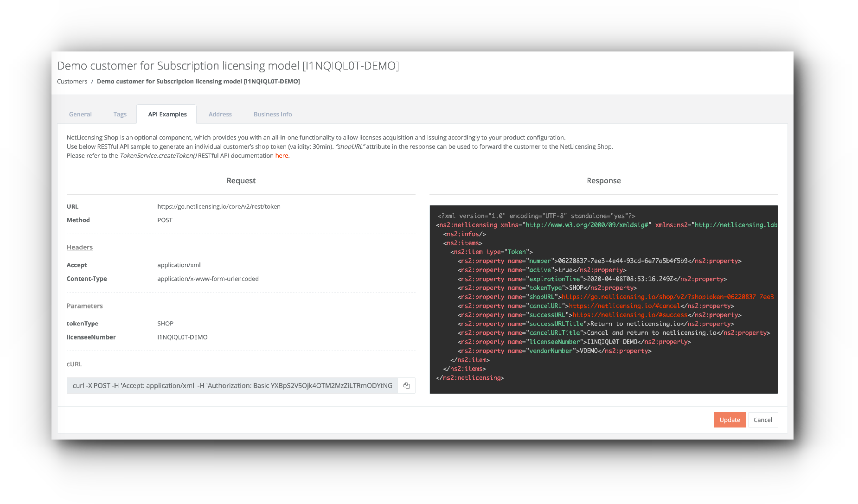Open the Address tab

click(x=220, y=114)
